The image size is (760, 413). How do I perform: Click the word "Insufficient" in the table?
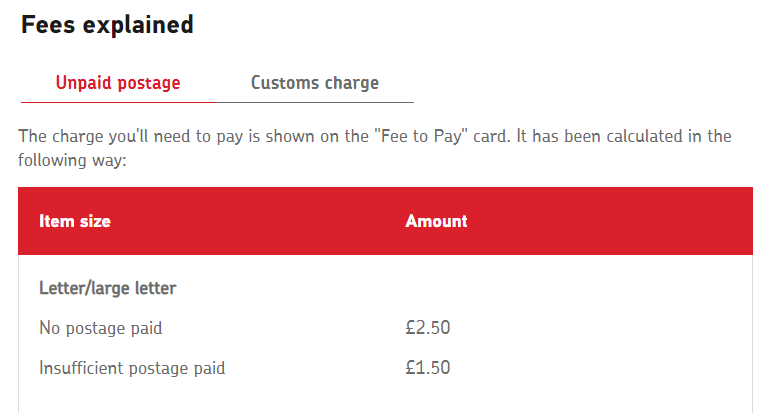[x=82, y=368]
